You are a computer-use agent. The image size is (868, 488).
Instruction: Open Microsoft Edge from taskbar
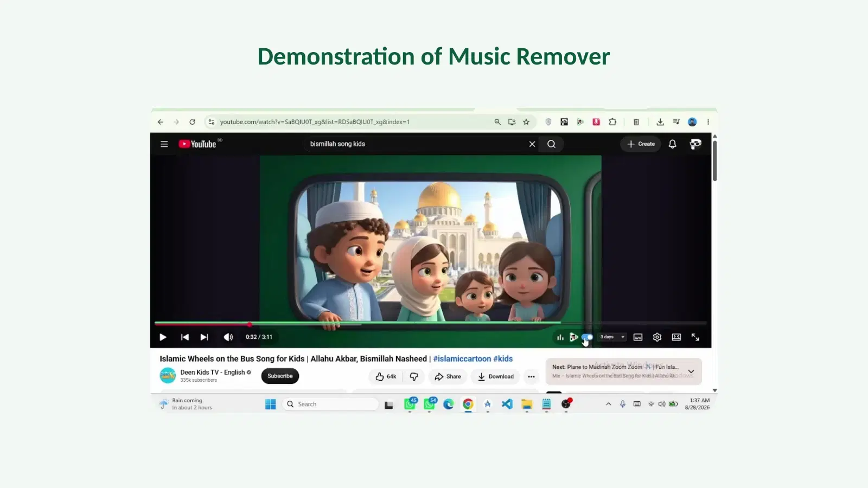click(449, 404)
